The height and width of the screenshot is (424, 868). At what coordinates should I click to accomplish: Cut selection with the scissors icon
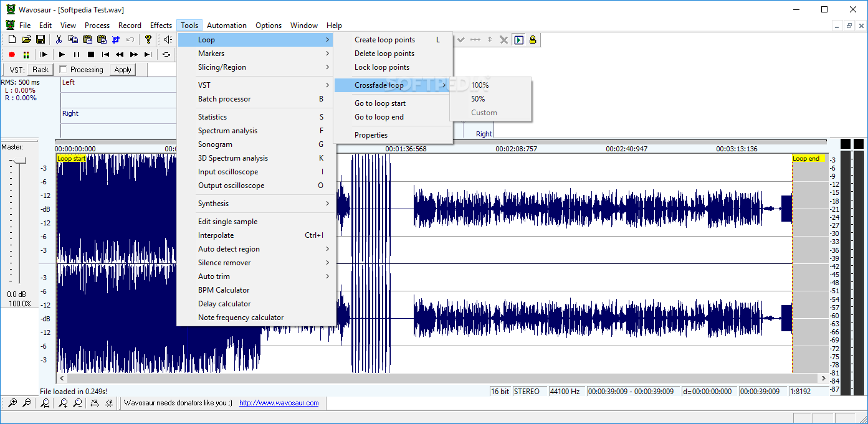click(x=59, y=39)
